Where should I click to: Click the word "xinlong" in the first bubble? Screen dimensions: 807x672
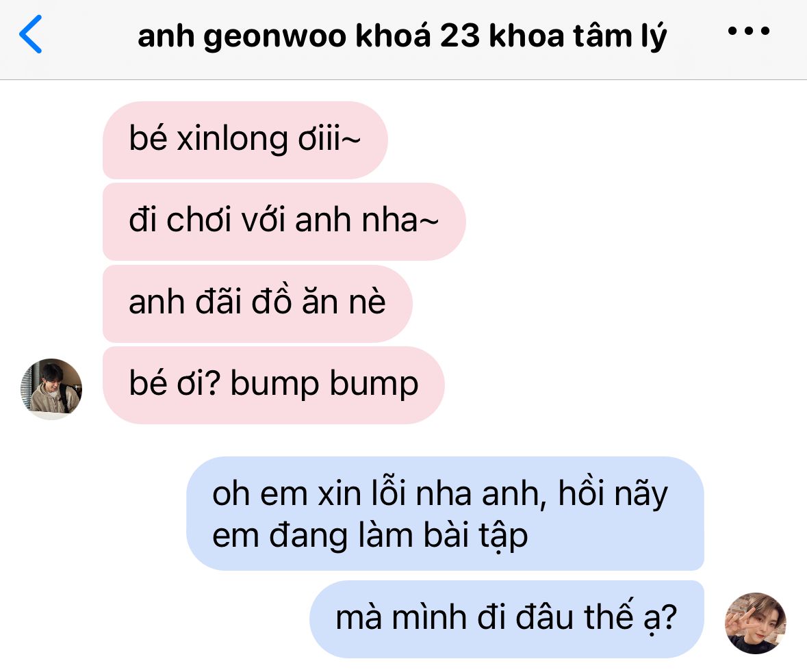pyautogui.click(x=232, y=140)
